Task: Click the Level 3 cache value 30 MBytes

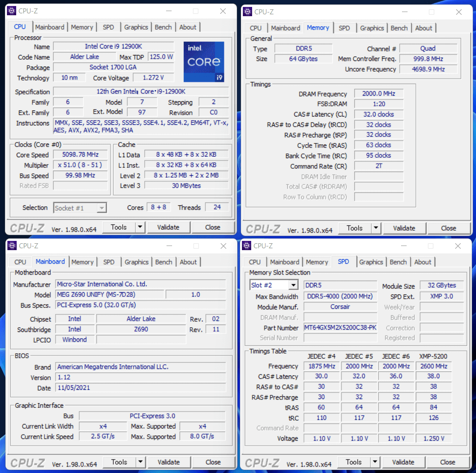Action: click(x=186, y=186)
